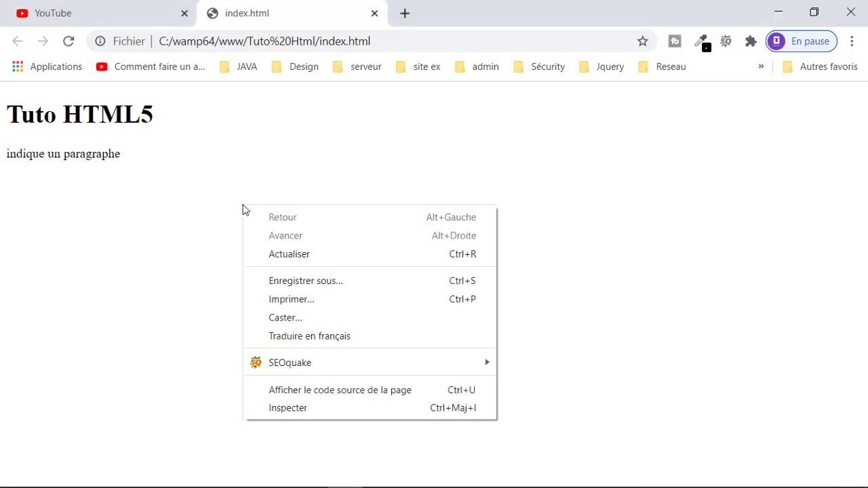This screenshot has width=868, height=488.
Task: Click the SEOquake extension icon in toolbar
Action: pyautogui.click(x=726, y=41)
